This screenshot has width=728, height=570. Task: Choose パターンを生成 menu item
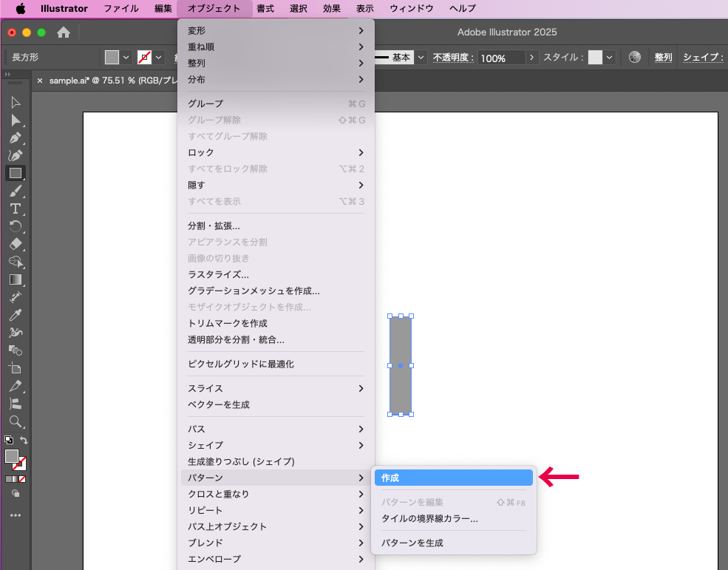[454, 543]
